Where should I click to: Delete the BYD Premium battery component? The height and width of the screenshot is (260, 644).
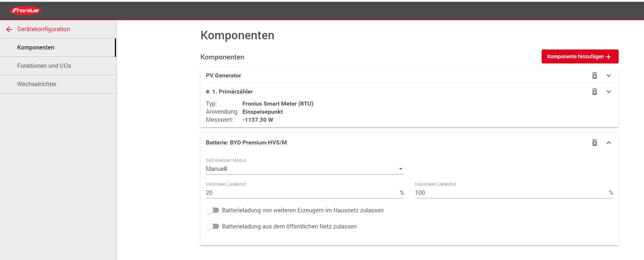594,143
